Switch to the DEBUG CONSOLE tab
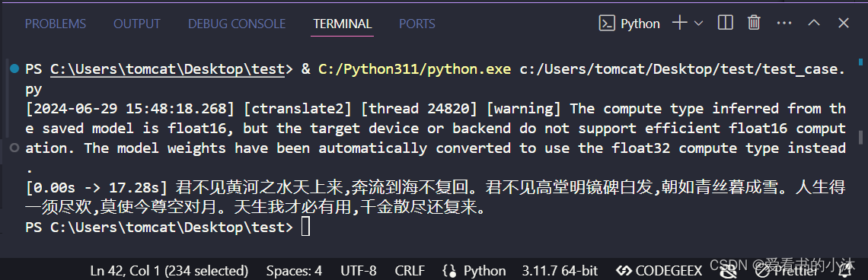 coord(237,24)
